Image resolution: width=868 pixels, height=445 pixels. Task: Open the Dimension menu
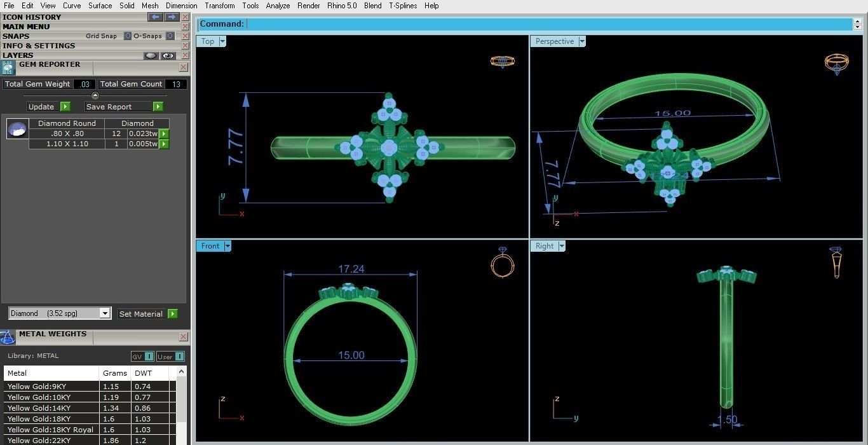pyautogui.click(x=181, y=6)
